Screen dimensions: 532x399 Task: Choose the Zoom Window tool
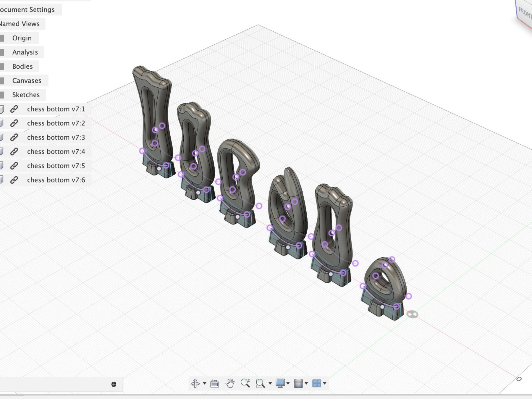[260, 383]
